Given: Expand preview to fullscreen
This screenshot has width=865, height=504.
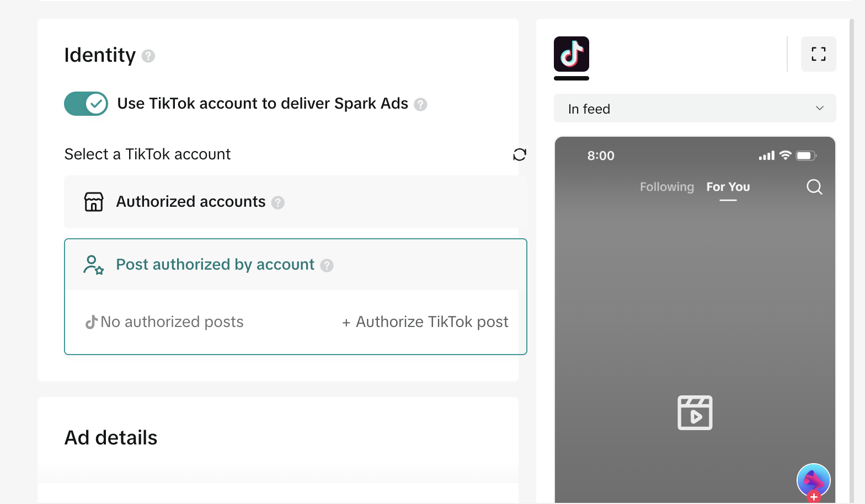Looking at the screenshot, I should pos(818,54).
